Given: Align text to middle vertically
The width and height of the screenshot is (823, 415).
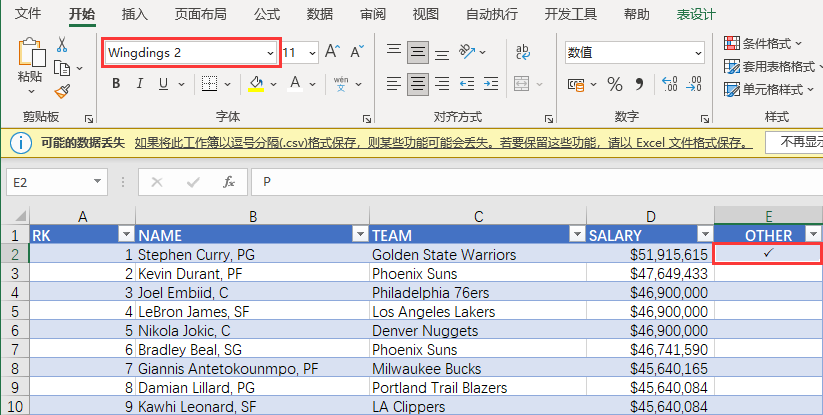Looking at the screenshot, I should pos(418,52).
